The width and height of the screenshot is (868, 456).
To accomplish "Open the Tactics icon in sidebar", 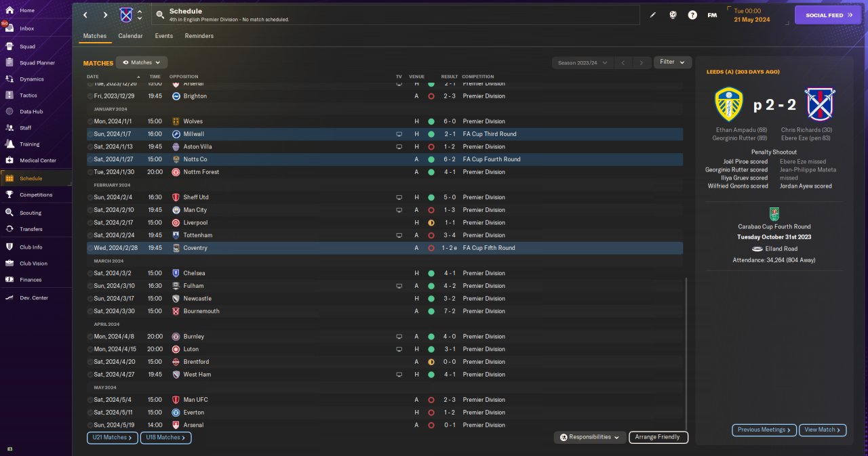I will click(x=9, y=96).
